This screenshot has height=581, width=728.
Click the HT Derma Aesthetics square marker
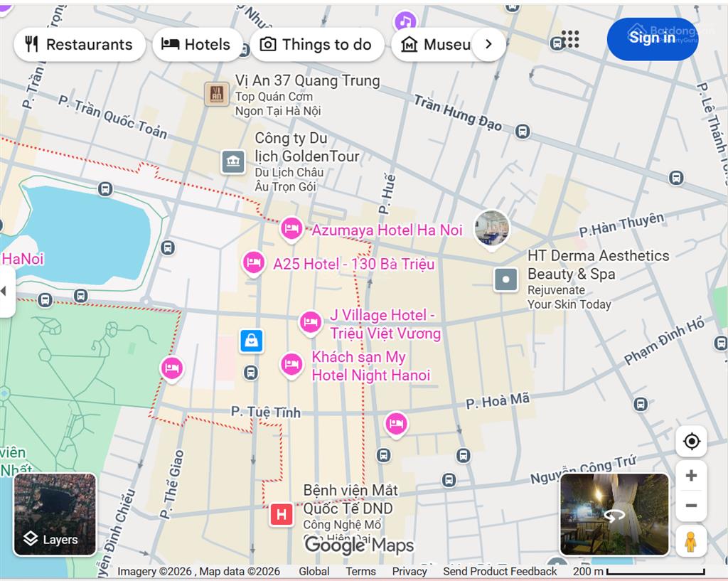505,279
